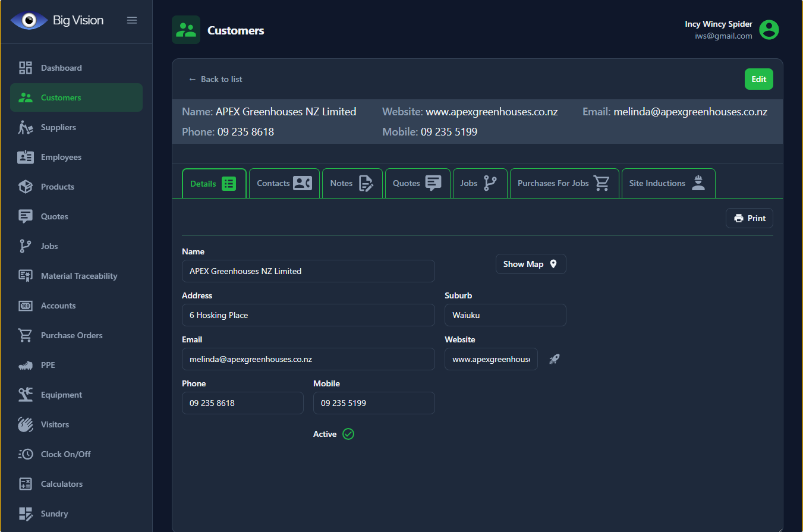Click the green Edit button

[x=758, y=79]
